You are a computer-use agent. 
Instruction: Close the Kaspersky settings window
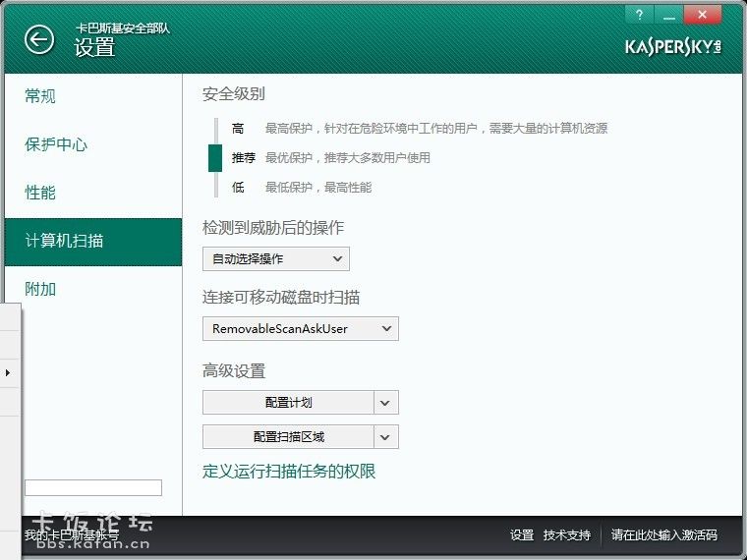702,15
